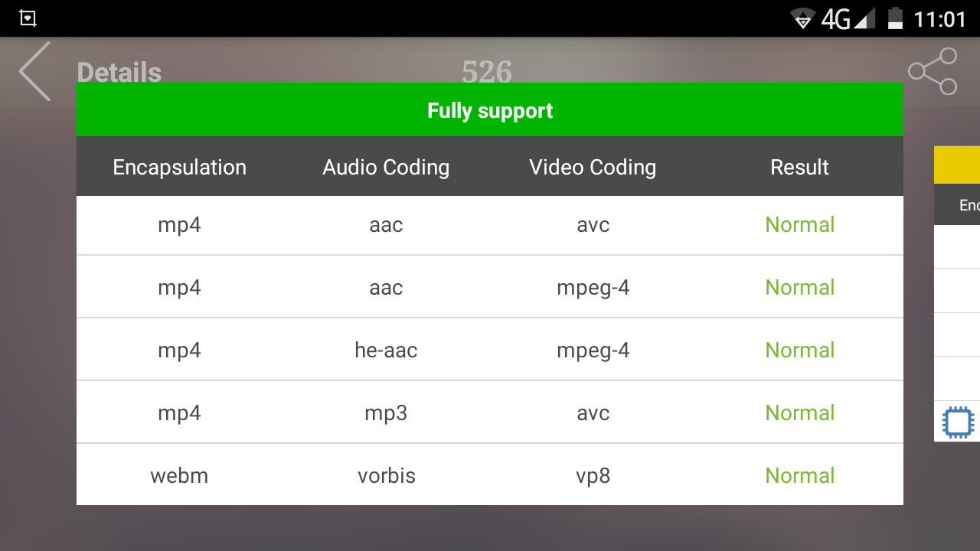980x551 pixels.
Task: Tap the Audio Coding column header
Action: [x=386, y=168]
